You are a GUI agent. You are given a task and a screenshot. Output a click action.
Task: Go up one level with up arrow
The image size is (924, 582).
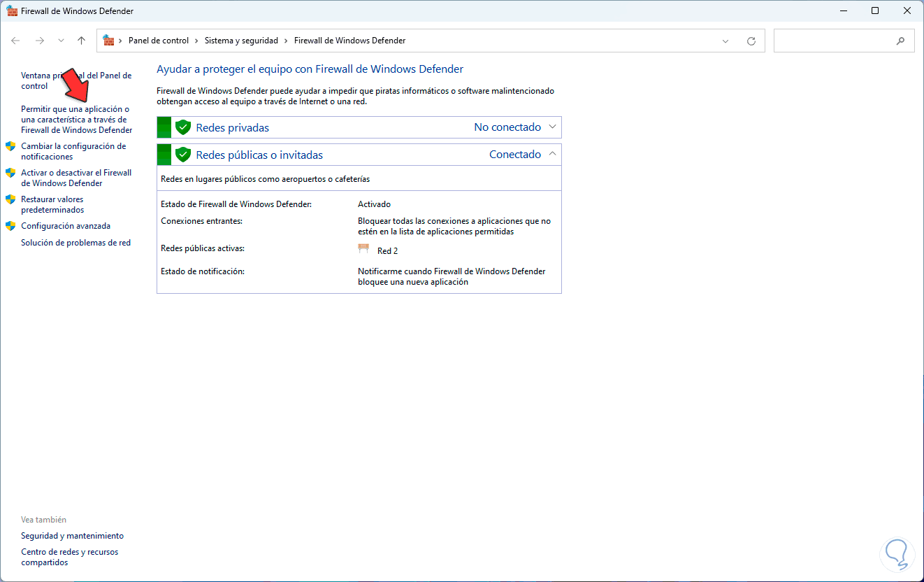[x=81, y=41]
